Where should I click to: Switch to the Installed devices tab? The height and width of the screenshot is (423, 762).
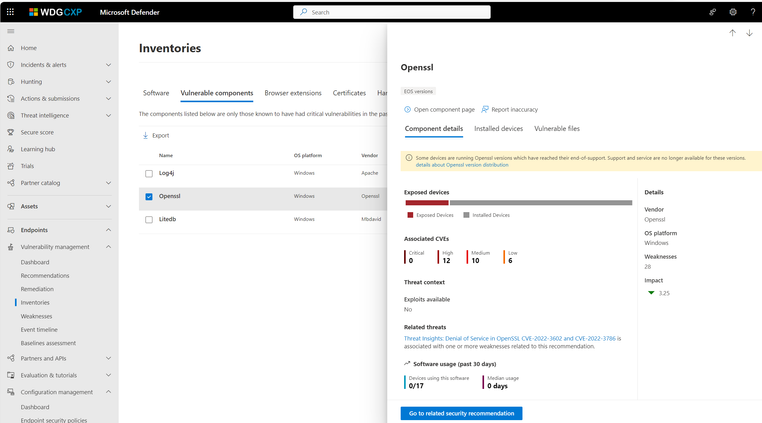coord(499,128)
